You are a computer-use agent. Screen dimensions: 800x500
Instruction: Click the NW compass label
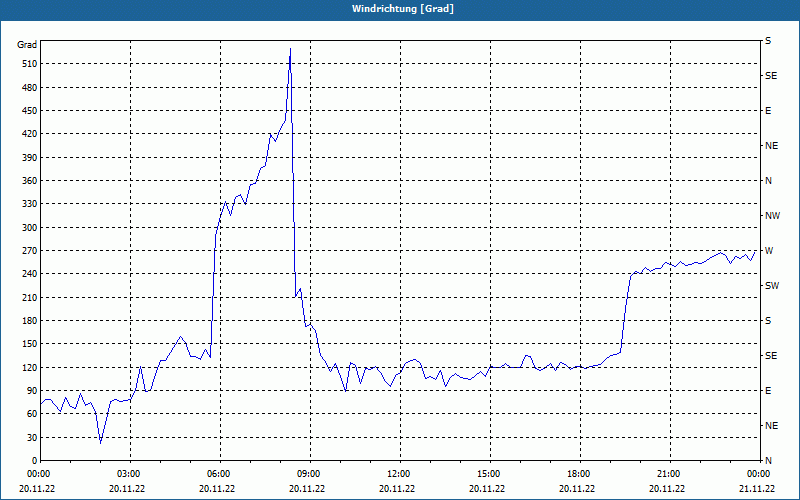[772, 216]
